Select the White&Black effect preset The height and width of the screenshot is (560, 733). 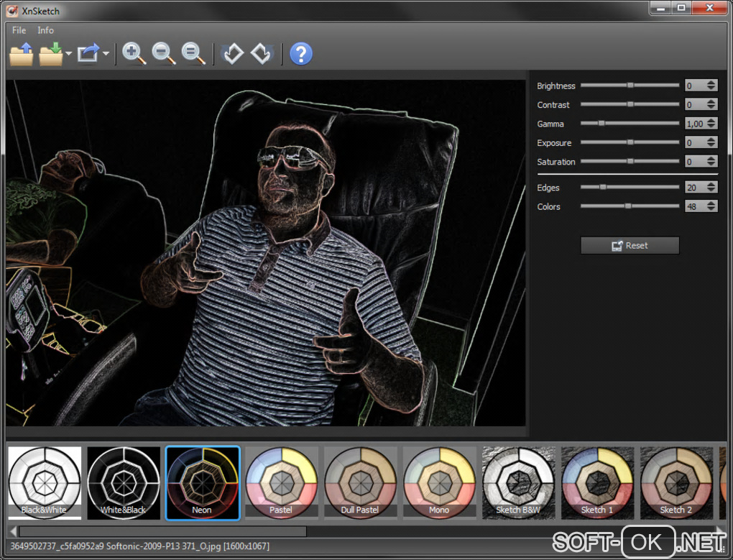pos(124,483)
